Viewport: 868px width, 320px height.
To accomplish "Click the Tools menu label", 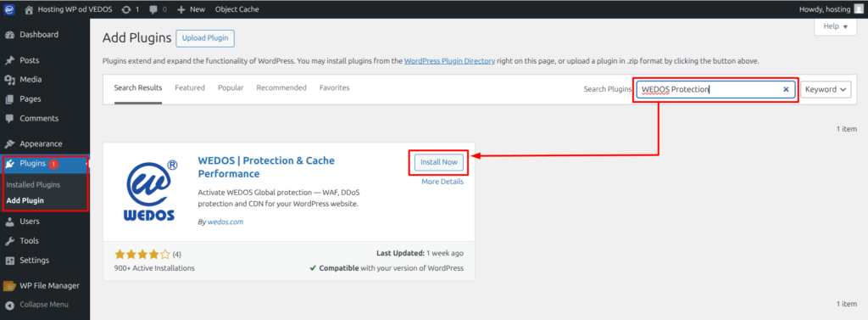I will pos(30,241).
